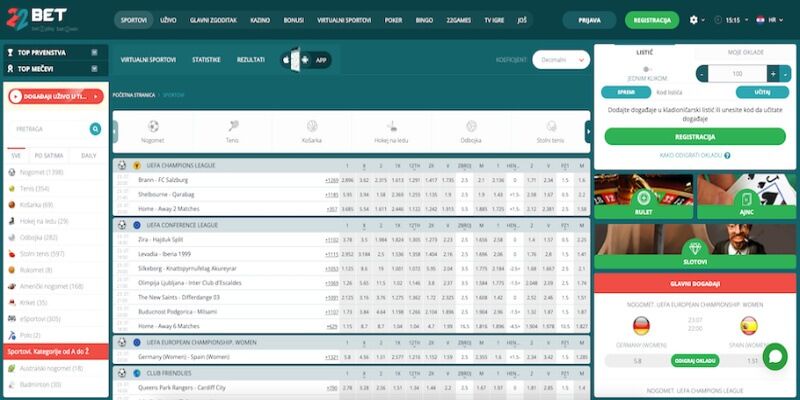Select the Stolni tenis carousel icon

click(551, 126)
